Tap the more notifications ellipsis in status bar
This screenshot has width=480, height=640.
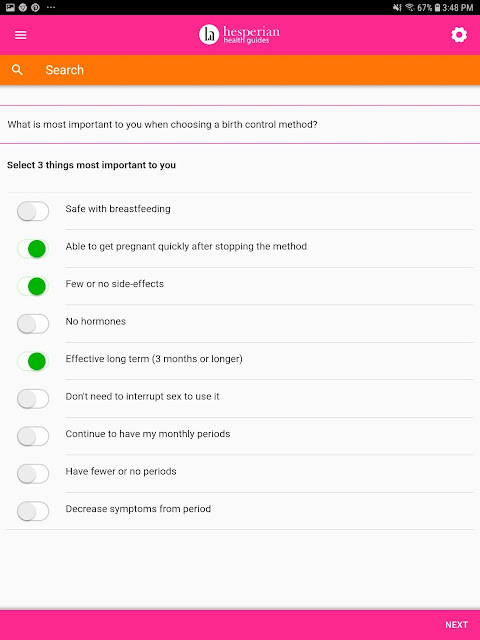[x=51, y=7]
